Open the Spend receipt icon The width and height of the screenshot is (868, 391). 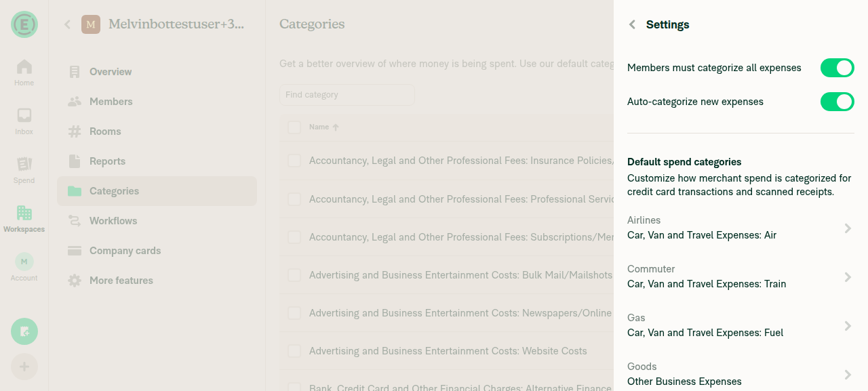point(24,164)
